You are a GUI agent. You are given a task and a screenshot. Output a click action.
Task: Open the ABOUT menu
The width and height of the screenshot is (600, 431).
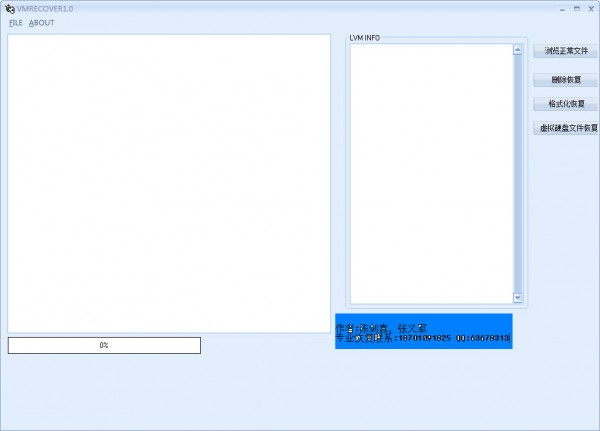pos(41,23)
